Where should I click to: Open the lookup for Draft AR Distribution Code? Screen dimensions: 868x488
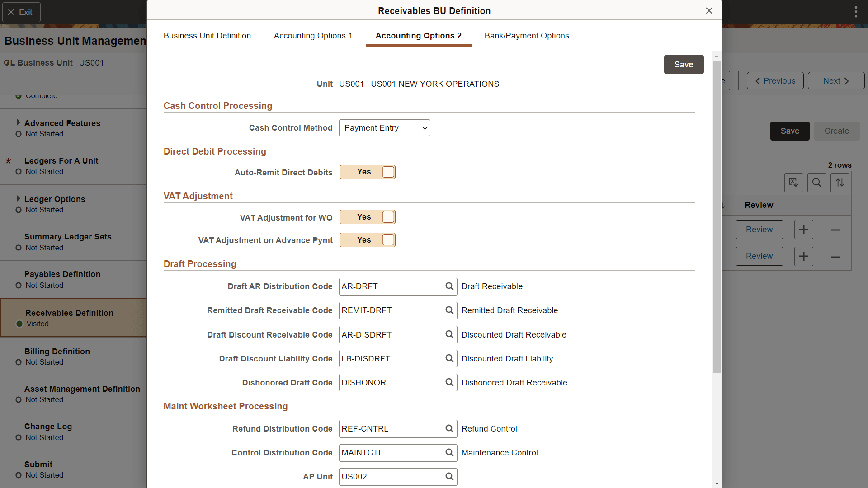click(449, 286)
